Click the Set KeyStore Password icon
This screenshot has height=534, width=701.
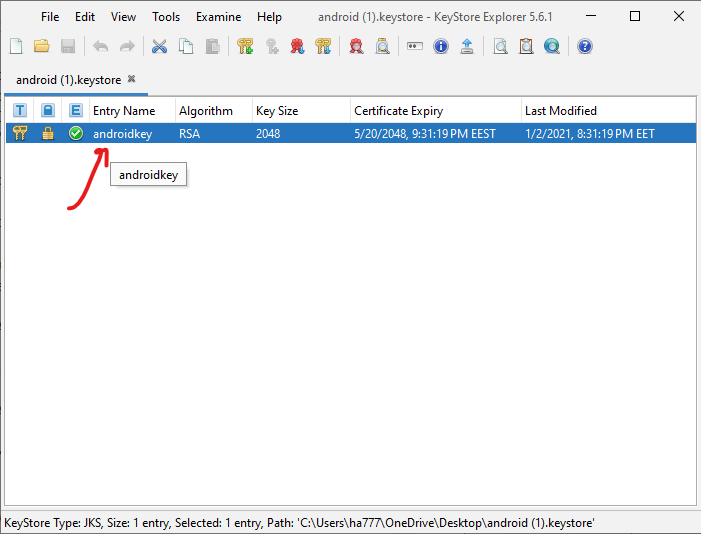click(415, 46)
